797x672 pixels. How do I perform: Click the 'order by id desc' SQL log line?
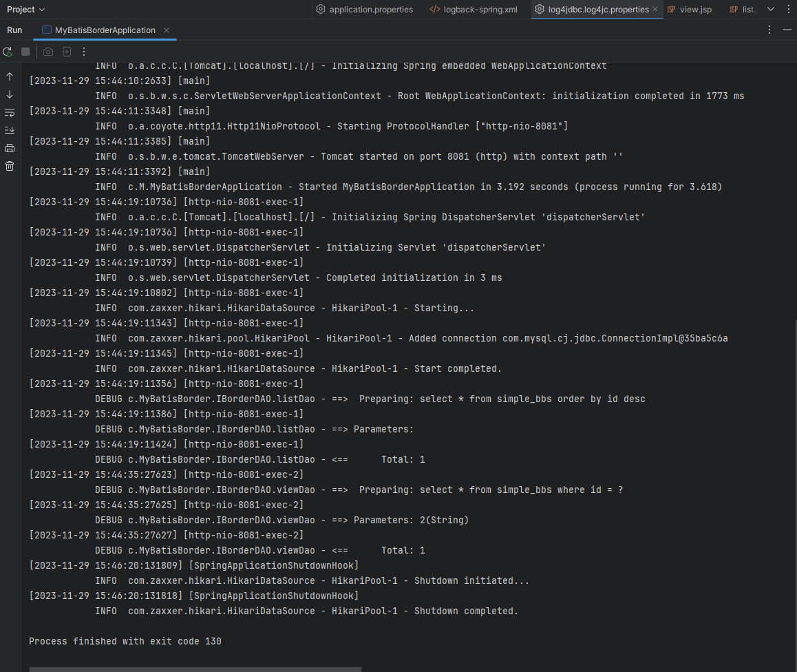(370, 399)
